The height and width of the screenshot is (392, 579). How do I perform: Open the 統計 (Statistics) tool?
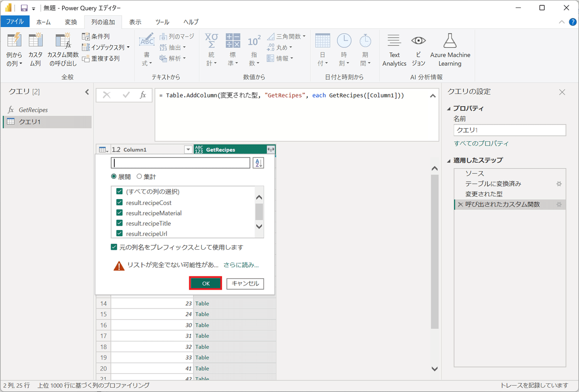tap(212, 50)
